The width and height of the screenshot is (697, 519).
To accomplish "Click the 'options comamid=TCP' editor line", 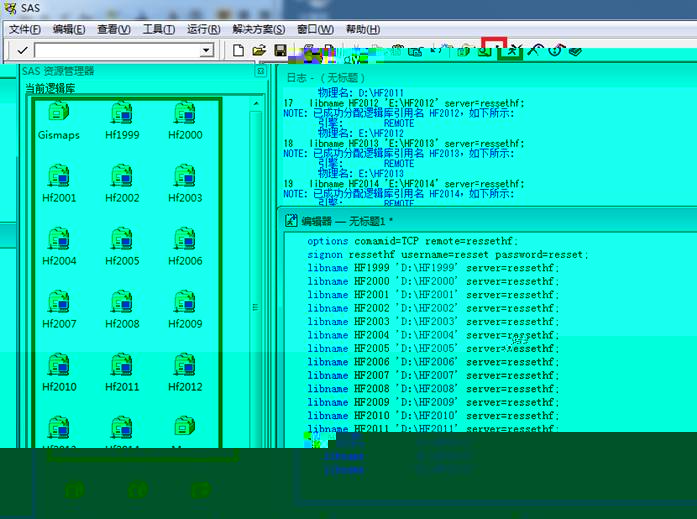I will tap(413, 241).
